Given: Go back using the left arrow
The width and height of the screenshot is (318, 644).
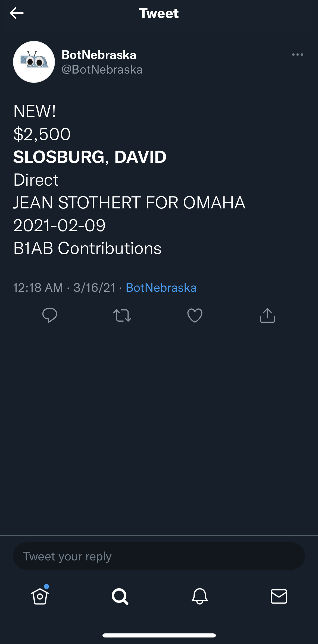Looking at the screenshot, I should point(17,13).
